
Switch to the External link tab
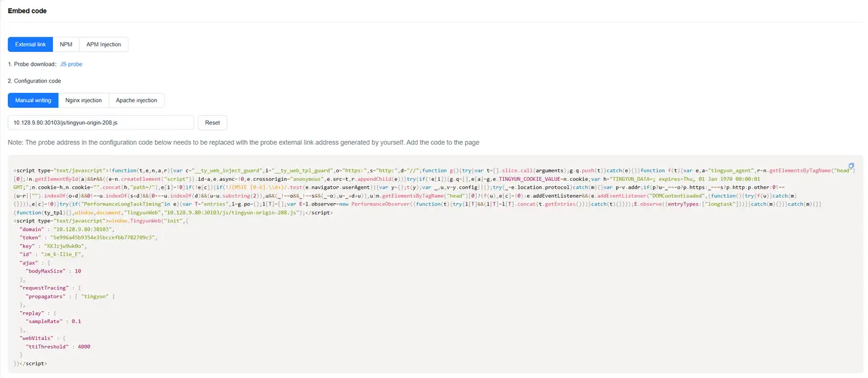click(x=30, y=45)
